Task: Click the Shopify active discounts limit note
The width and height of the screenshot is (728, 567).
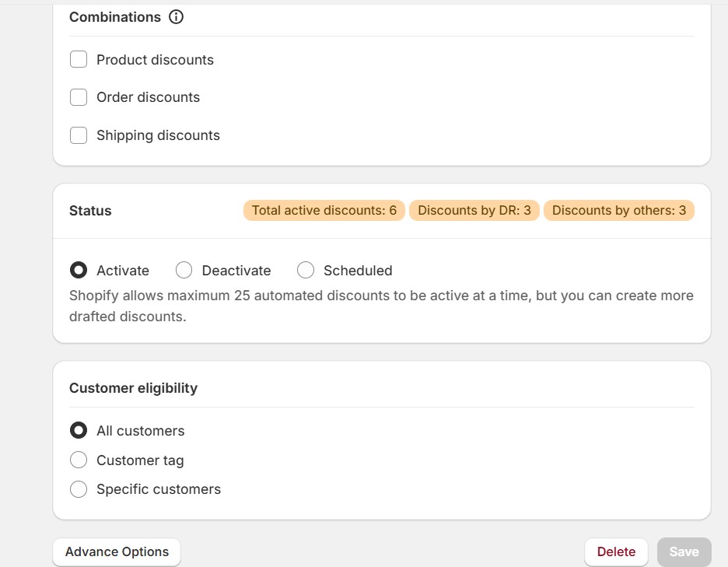Action: tap(381, 306)
